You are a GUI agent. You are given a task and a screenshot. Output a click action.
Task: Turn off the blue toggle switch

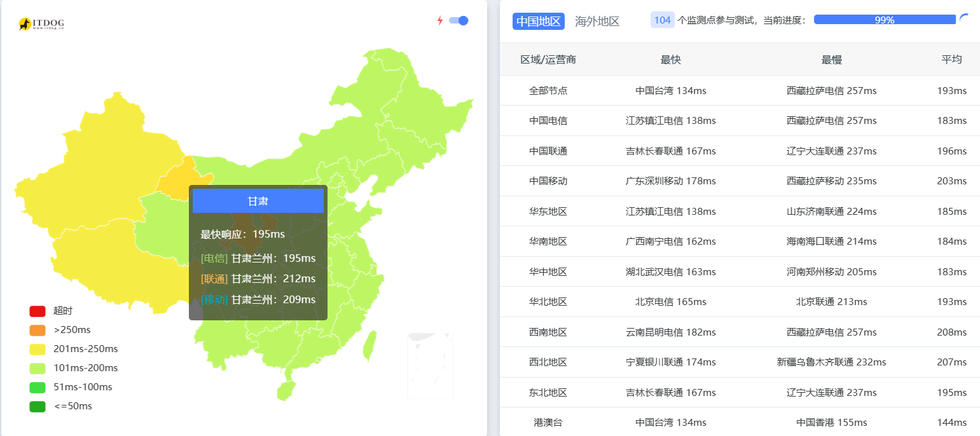pos(457,20)
